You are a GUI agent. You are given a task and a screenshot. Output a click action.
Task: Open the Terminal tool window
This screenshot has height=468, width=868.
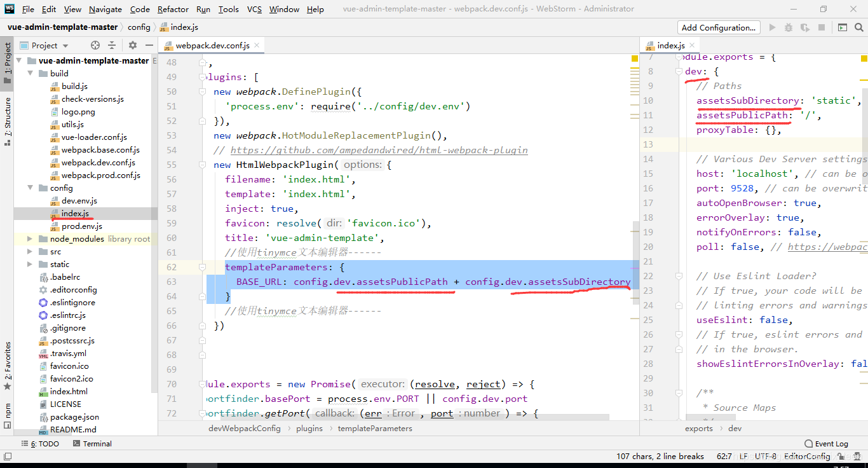point(92,444)
